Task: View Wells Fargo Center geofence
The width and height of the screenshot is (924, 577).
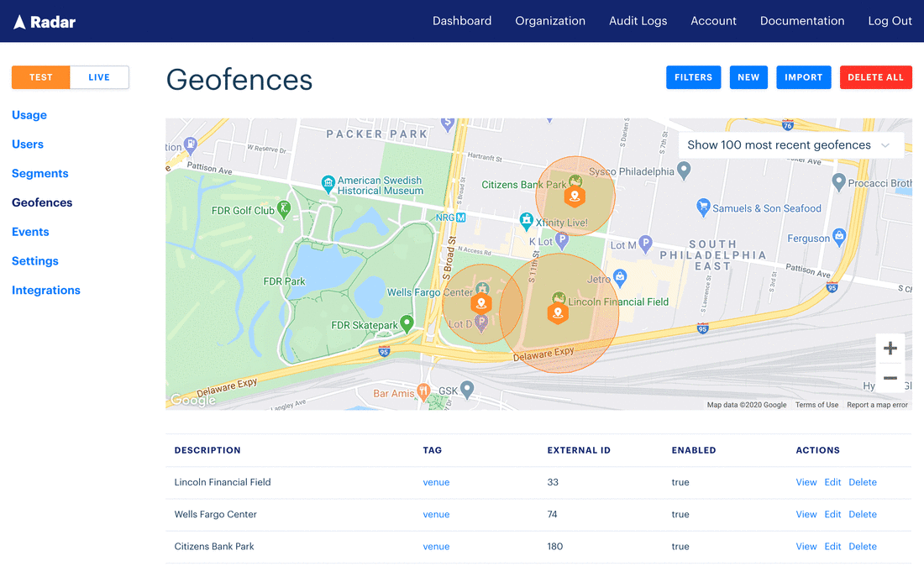Action: [x=806, y=514]
